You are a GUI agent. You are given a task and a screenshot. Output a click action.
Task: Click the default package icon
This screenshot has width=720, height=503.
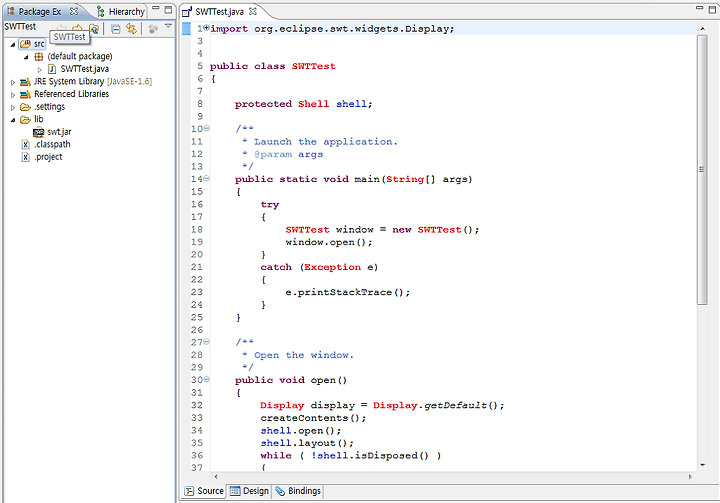tap(39, 57)
